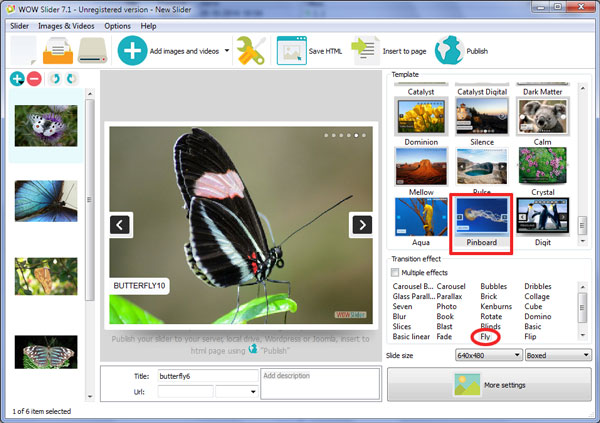
Task: Open the Url target dropdown
Action: point(236,392)
